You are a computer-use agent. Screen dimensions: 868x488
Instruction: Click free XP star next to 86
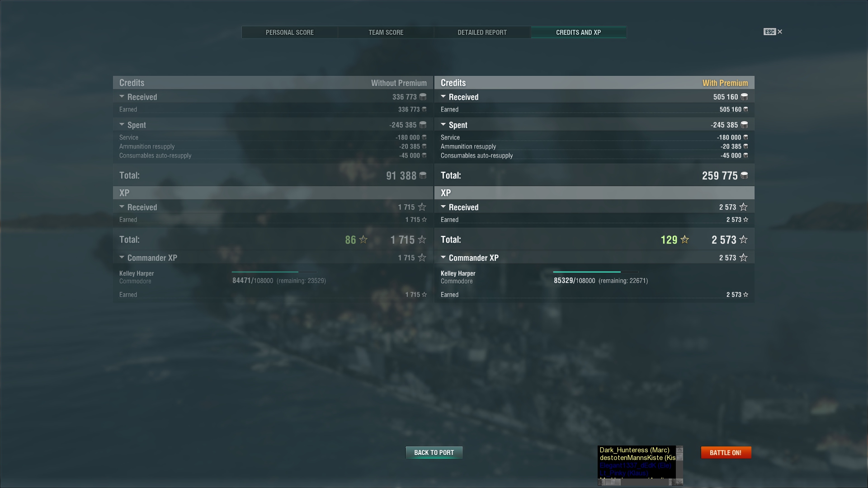coord(363,239)
